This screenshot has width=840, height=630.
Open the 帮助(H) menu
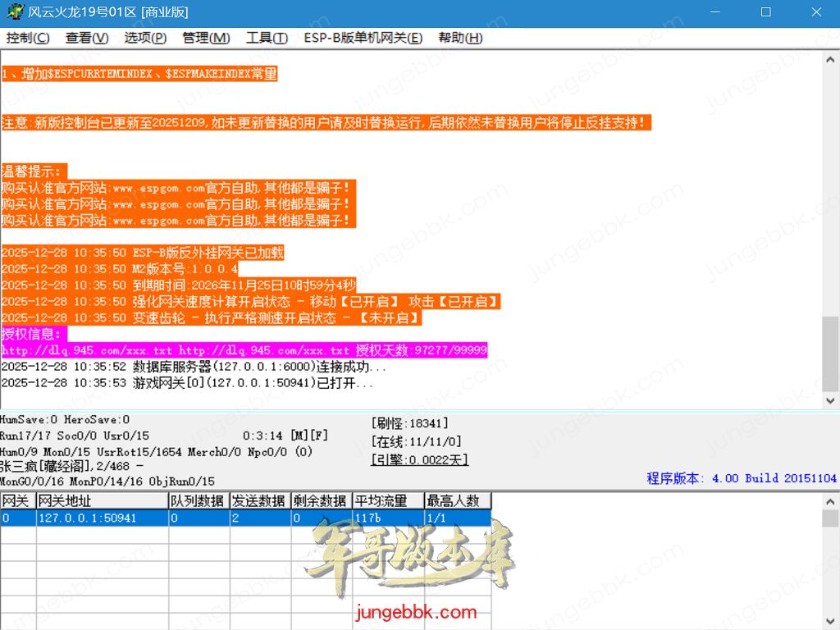click(460, 38)
